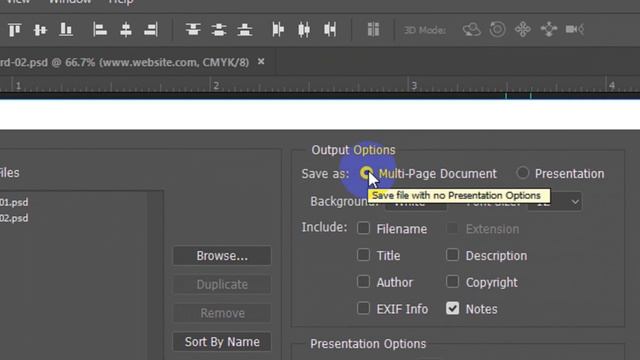The image size is (640, 360).
Task: Open the Font Size dropdown arrow
Action: tap(574, 202)
